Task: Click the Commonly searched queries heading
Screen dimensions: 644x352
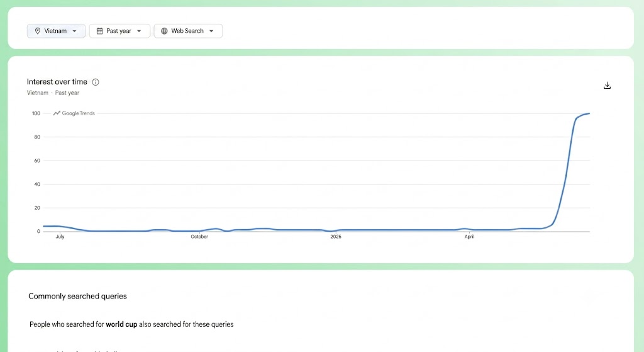Action: [77, 296]
